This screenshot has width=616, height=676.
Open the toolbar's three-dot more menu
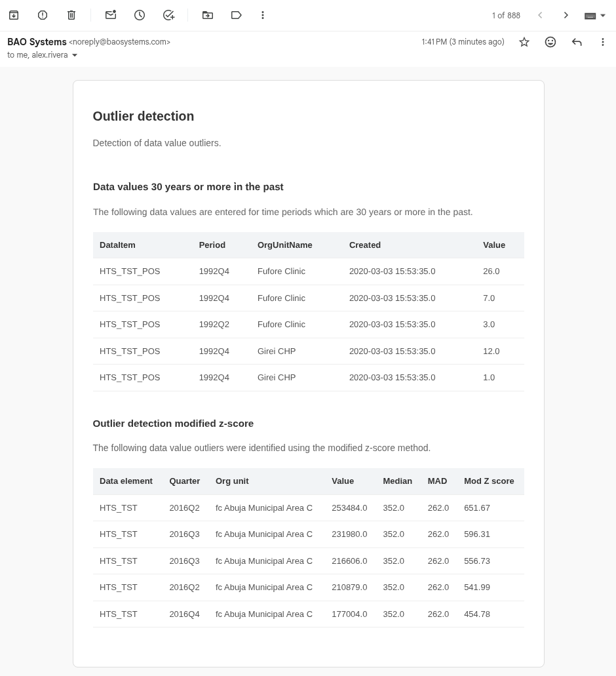click(x=263, y=15)
